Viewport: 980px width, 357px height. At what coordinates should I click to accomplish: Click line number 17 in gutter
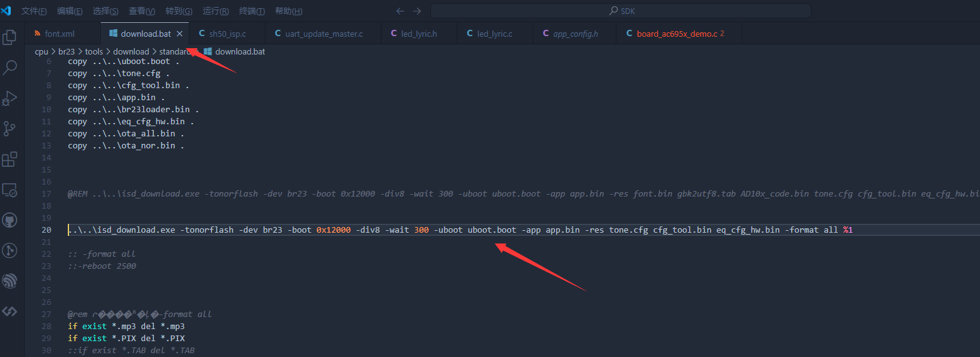point(46,193)
